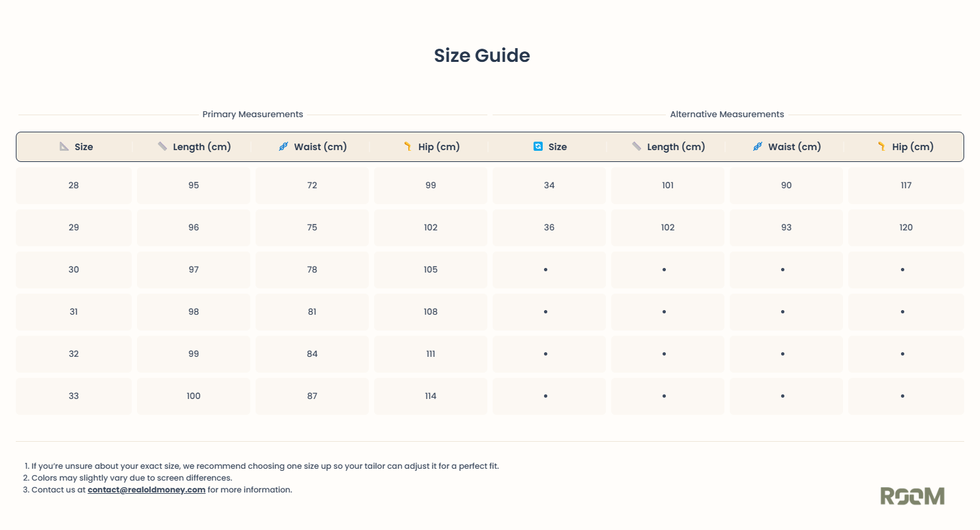Click alternative hip value 120
This screenshot has width=980, height=530.
click(906, 228)
